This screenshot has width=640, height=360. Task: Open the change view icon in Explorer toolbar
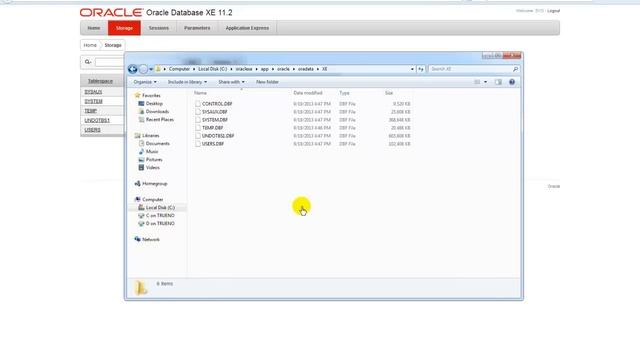pyautogui.click(x=477, y=82)
